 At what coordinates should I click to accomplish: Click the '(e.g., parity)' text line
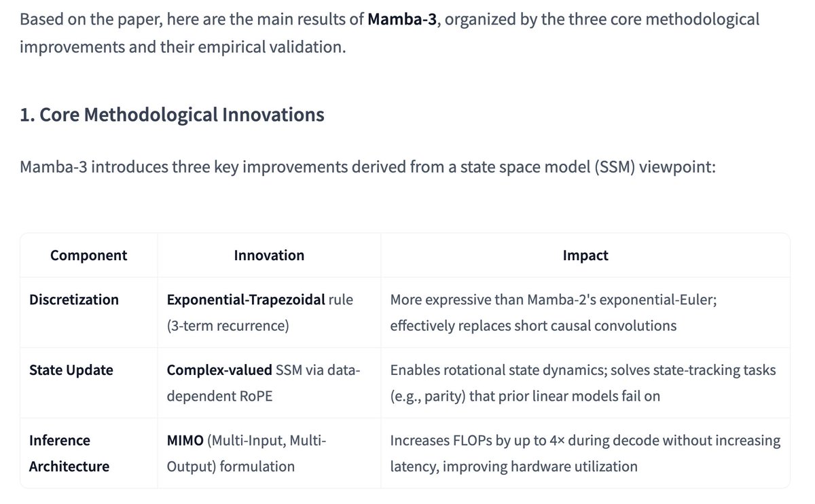pos(525,396)
